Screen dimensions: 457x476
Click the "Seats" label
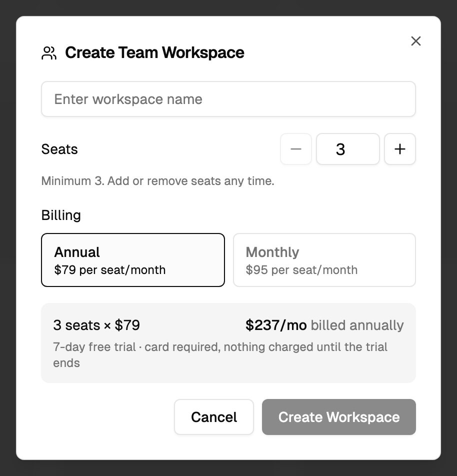pos(59,149)
